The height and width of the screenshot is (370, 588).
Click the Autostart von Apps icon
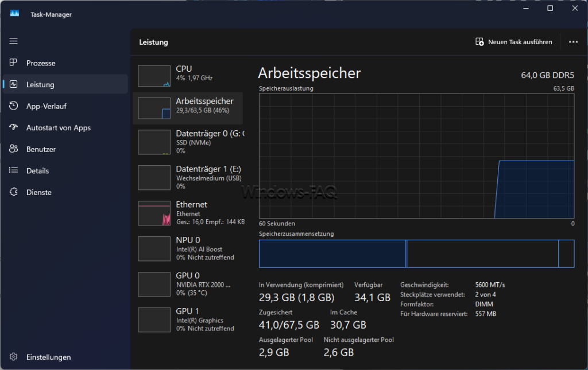pos(14,127)
